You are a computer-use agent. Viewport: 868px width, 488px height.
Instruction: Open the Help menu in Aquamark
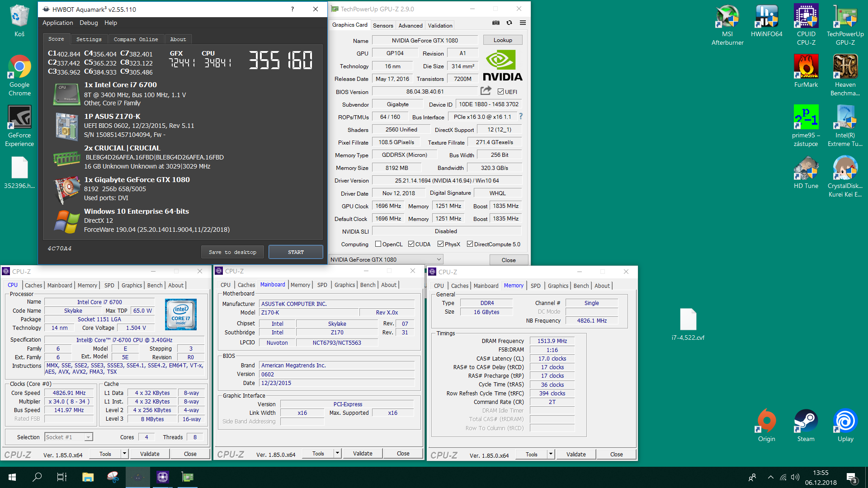[x=111, y=23]
